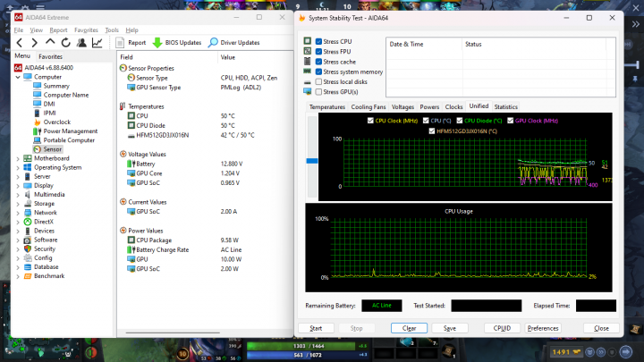This screenshot has width=644, height=362.
Task: Uncheck Stress system memory
Action: click(318, 72)
